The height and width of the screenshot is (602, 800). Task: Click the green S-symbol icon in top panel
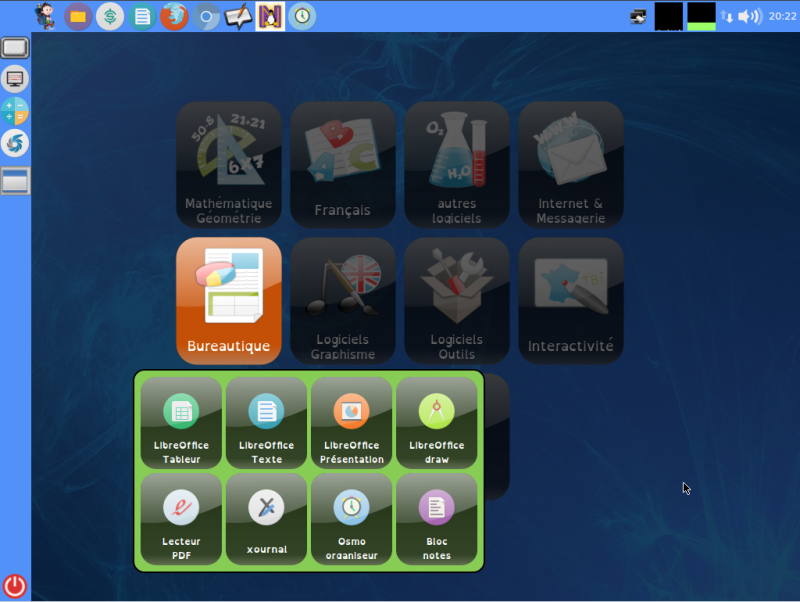110,17
